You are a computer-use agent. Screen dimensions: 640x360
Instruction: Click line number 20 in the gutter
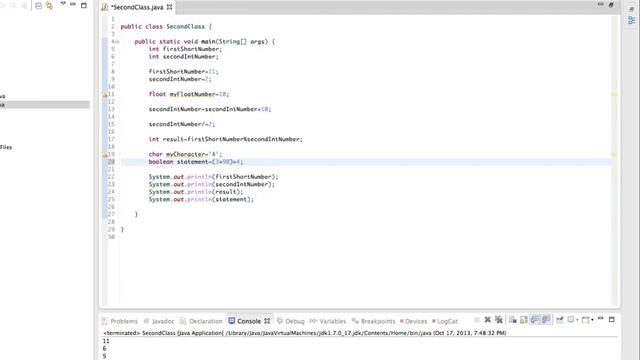pos(111,162)
